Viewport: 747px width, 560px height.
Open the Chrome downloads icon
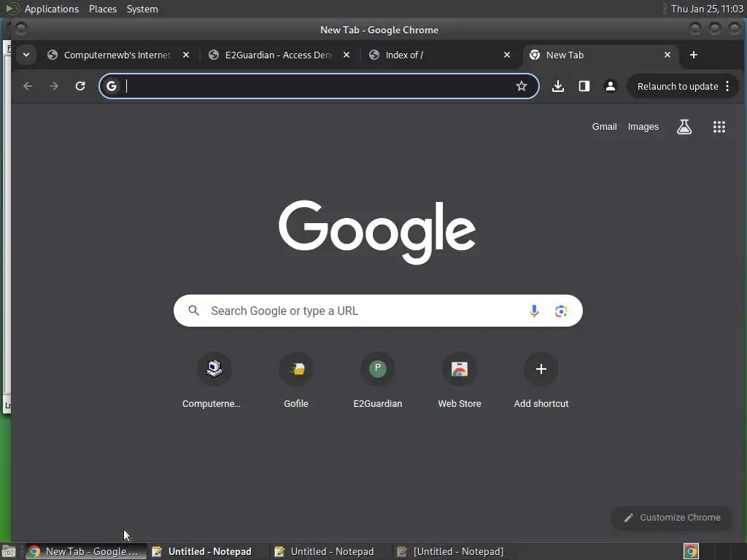[x=558, y=86]
